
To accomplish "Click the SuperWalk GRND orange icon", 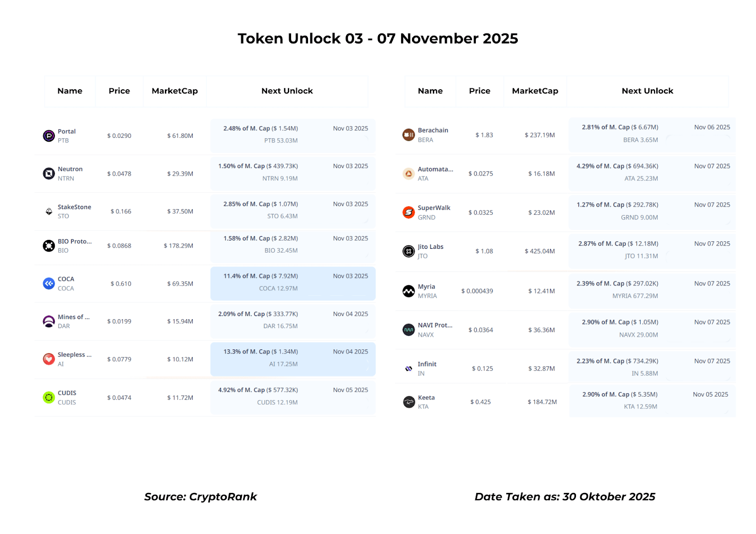I will point(409,212).
